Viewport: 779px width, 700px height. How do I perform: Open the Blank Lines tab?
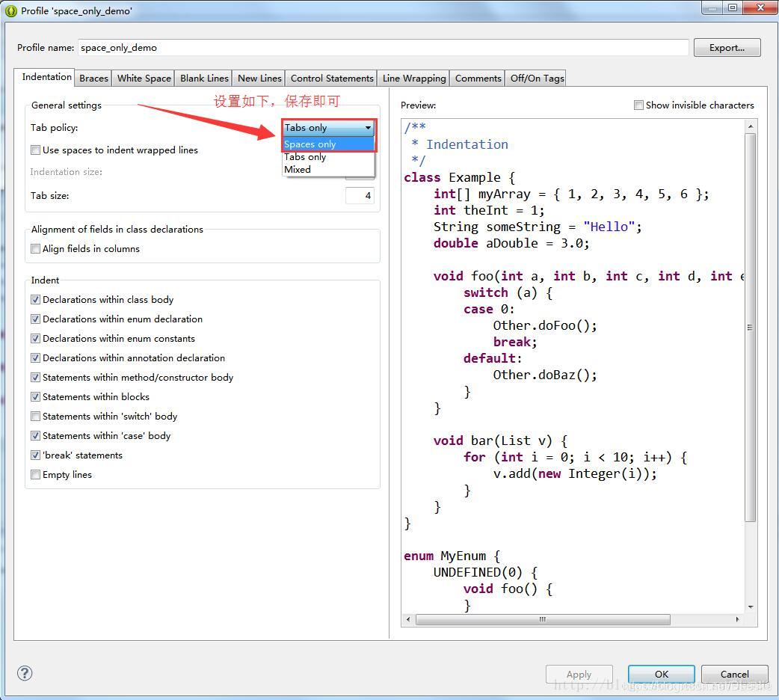tap(204, 78)
